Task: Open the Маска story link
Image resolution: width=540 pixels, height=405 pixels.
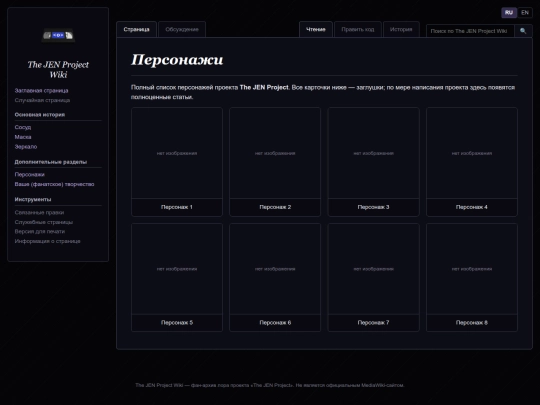Action: click(x=23, y=137)
